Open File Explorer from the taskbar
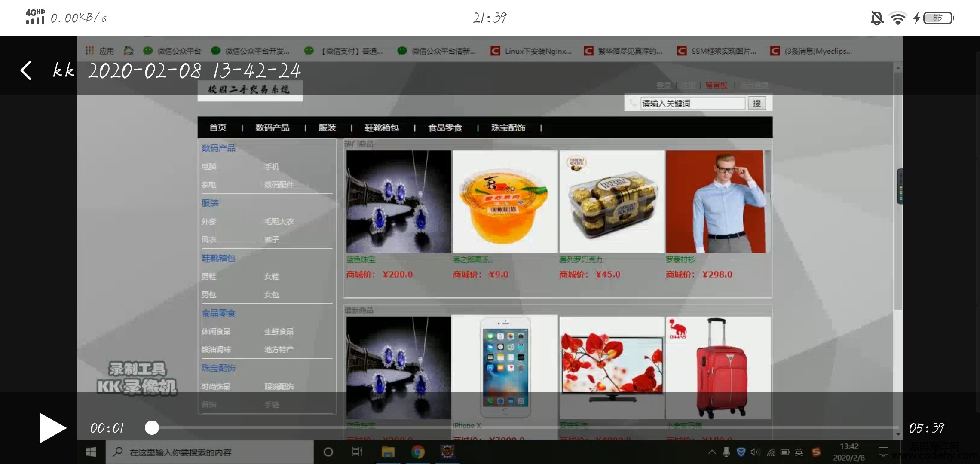Screen dimensions: 980x464 point(388,452)
